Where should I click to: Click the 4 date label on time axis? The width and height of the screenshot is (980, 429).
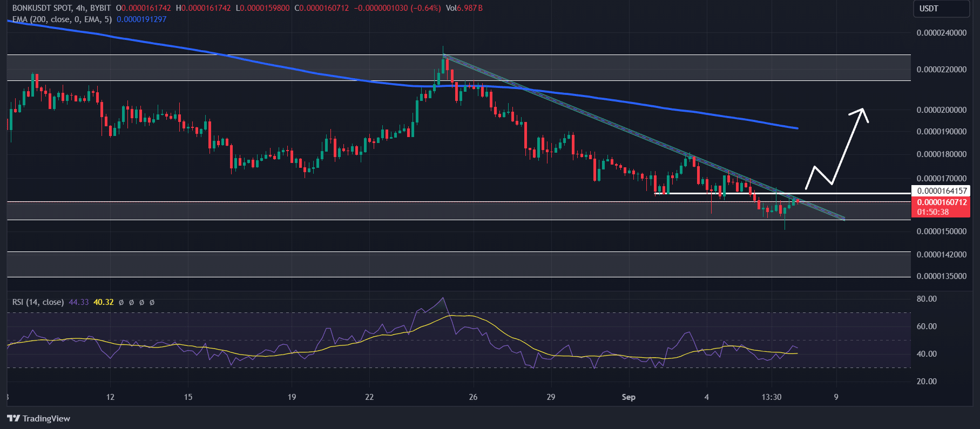(706, 397)
